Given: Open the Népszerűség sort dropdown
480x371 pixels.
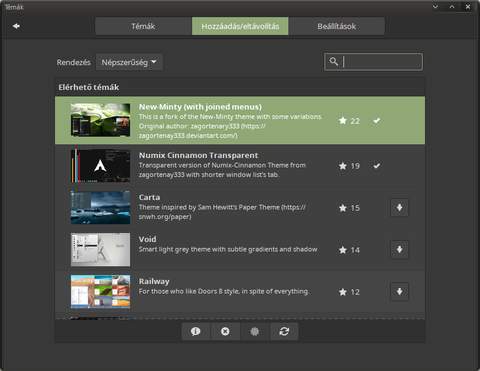Looking at the screenshot, I should [x=129, y=62].
